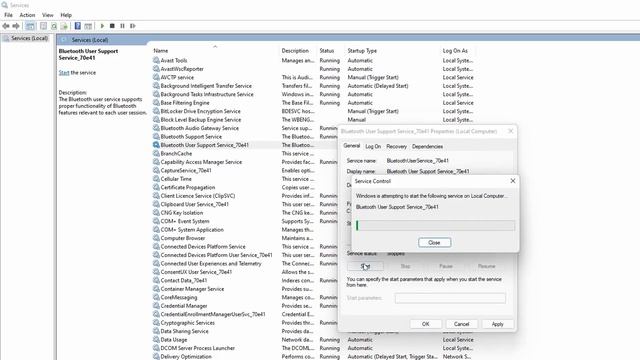Open the Dependencies tab in Properties

427,146
